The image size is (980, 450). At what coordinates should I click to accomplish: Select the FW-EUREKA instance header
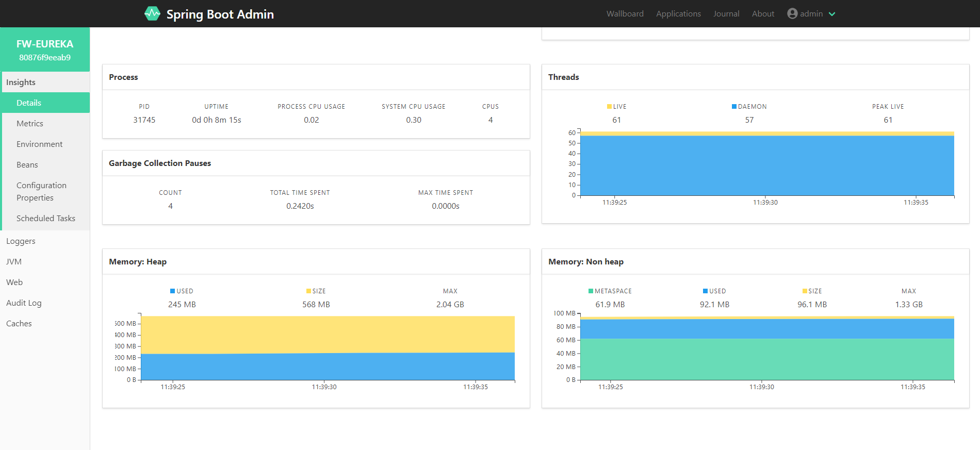45,49
